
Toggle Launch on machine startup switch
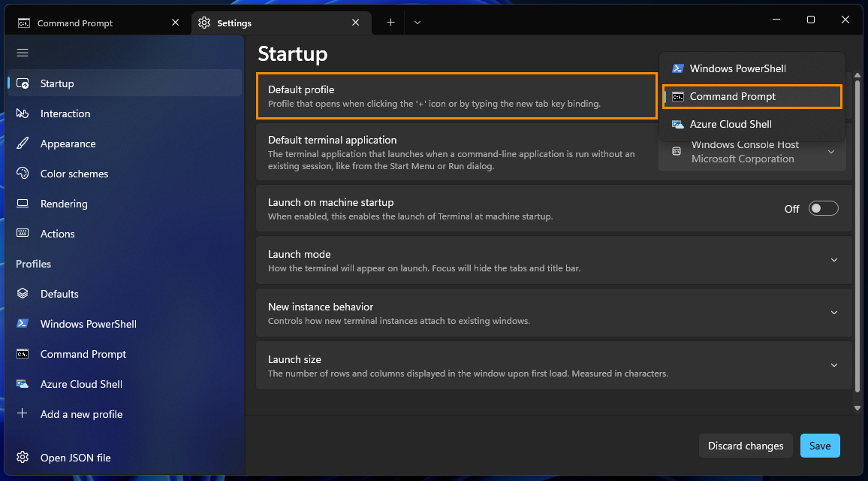[823, 208]
